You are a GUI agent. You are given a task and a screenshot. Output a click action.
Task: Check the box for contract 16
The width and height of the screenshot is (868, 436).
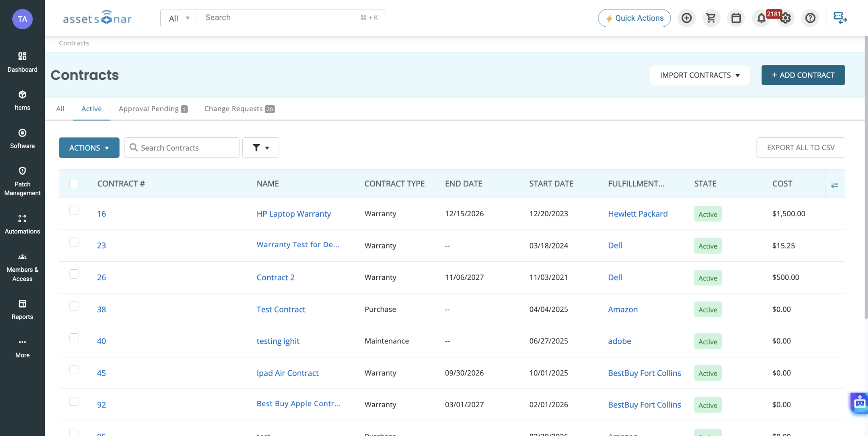(x=74, y=210)
